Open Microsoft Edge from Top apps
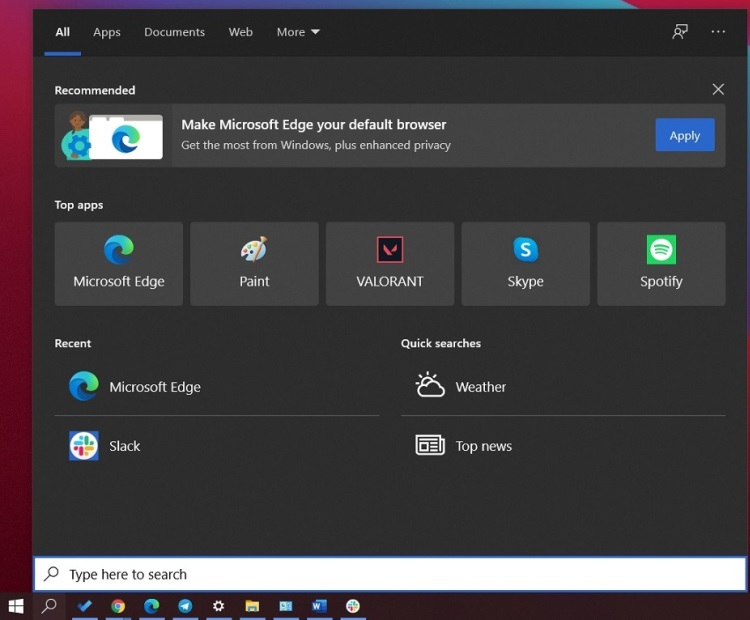Image resolution: width=750 pixels, height=620 pixels. tap(119, 264)
